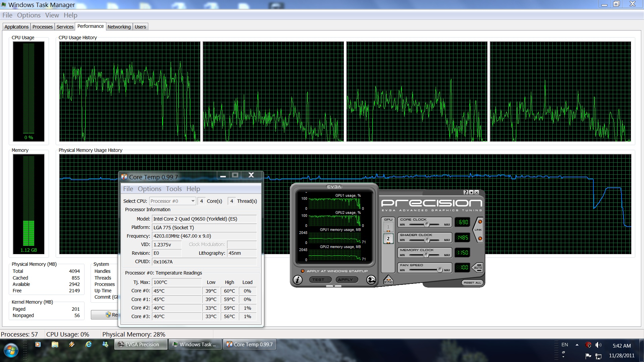Open Windows Start orb
Screen dimensions: 644x362
[11, 350]
